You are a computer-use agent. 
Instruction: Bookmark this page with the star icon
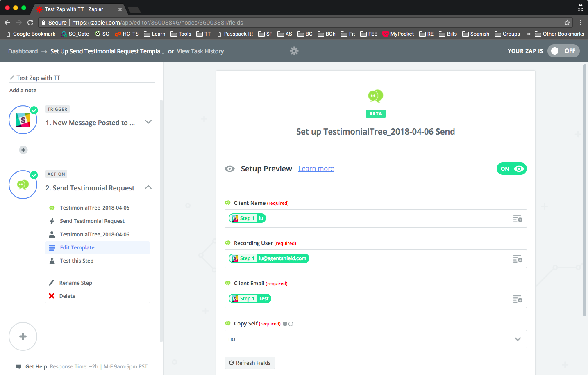point(567,23)
